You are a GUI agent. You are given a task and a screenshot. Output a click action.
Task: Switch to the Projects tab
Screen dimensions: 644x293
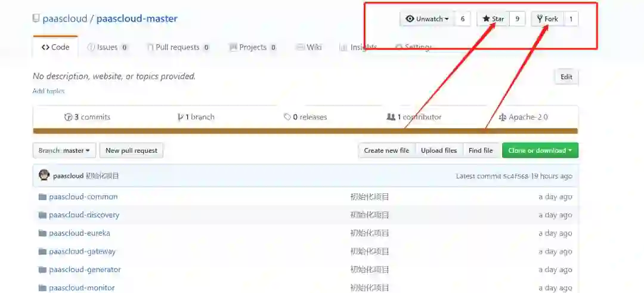tap(253, 47)
